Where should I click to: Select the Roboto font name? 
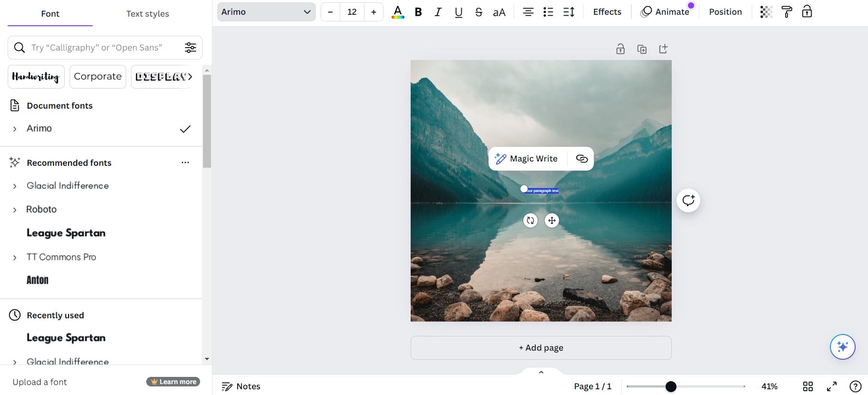(x=41, y=209)
